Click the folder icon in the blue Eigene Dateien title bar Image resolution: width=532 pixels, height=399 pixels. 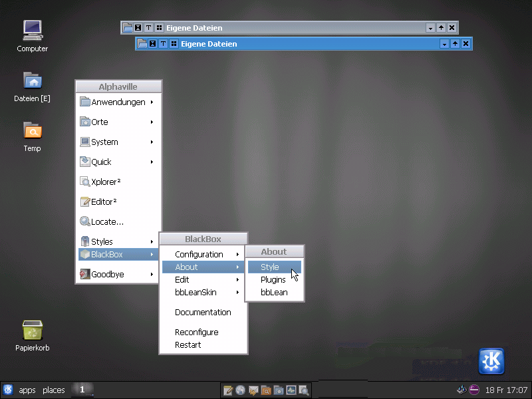tap(142, 44)
